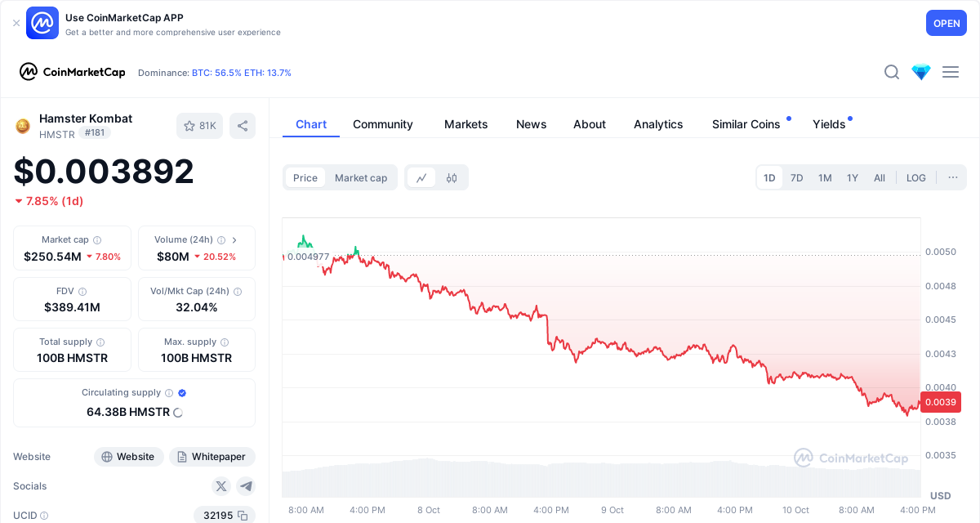Expand Volume (24h) details chevron
This screenshot has width=980, height=523.
point(234,240)
